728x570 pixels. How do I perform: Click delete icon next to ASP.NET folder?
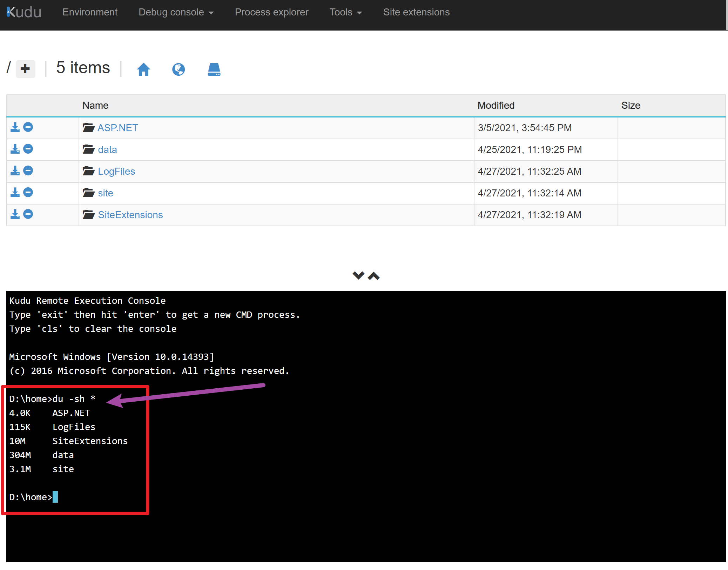coord(29,128)
